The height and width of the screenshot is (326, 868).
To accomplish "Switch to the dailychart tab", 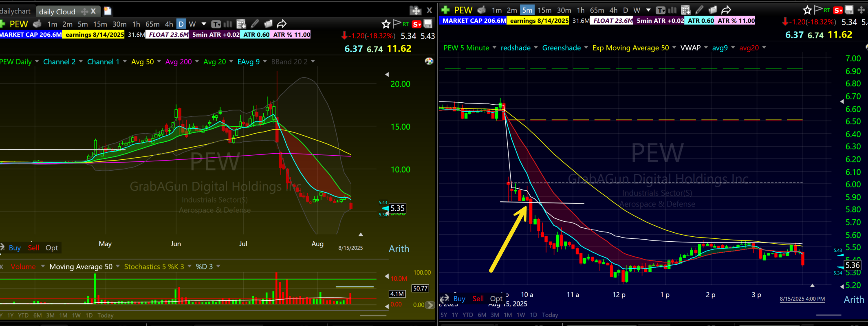I will click(15, 11).
